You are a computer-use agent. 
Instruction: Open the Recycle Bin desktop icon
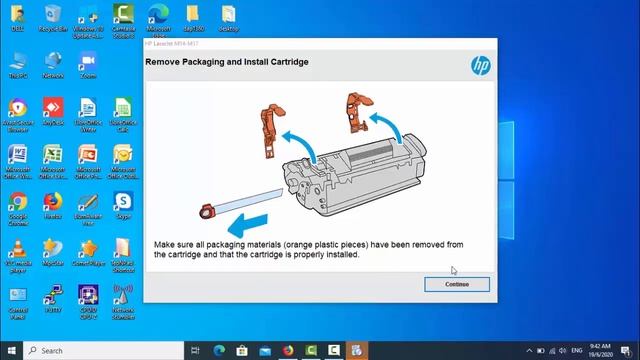(x=53, y=19)
